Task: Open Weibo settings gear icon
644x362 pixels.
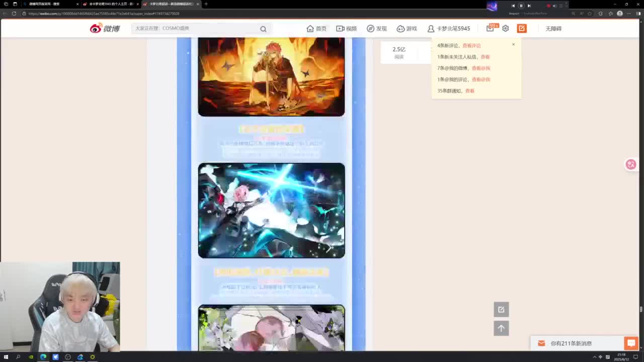Action: pyautogui.click(x=506, y=29)
